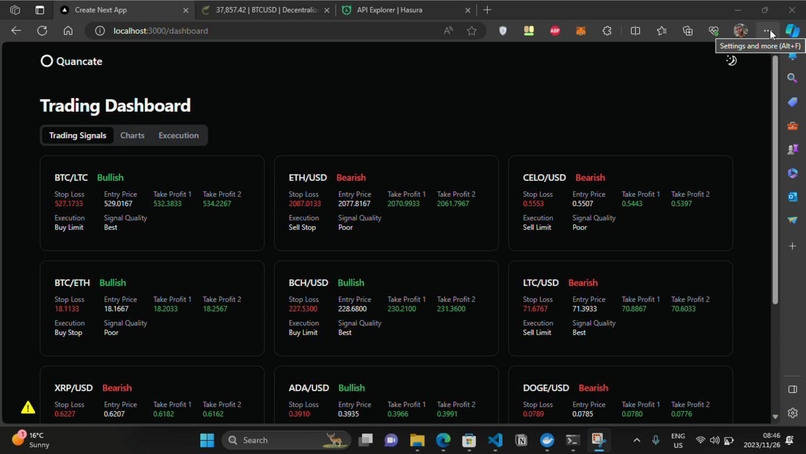The image size is (806, 454).
Task: Open sidebar search
Action: [792, 78]
